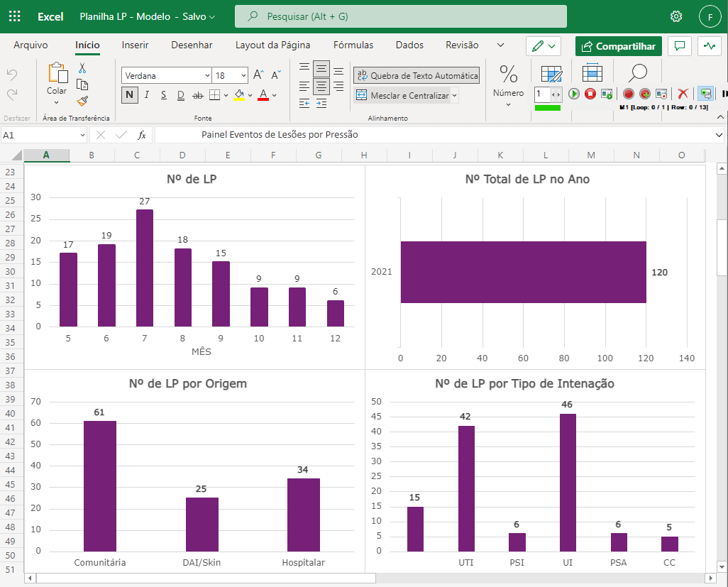
Task: Switch to the Inserir tab
Action: click(x=135, y=45)
